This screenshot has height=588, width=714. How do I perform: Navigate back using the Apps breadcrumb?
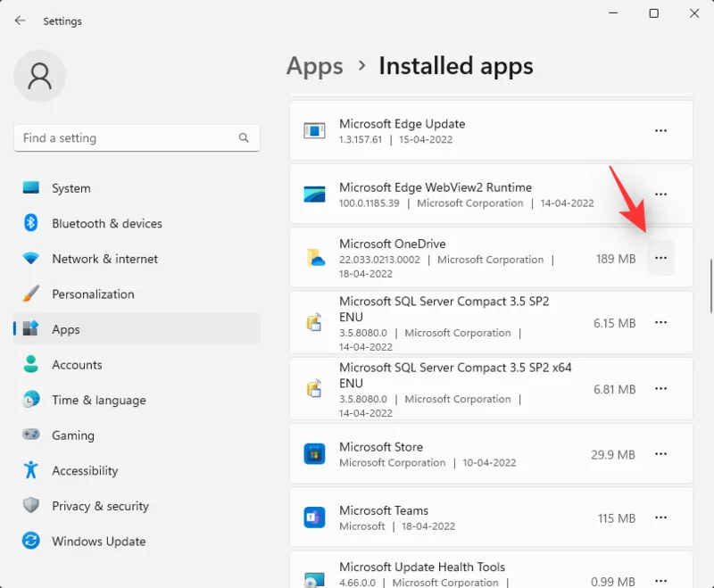click(314, 66)
